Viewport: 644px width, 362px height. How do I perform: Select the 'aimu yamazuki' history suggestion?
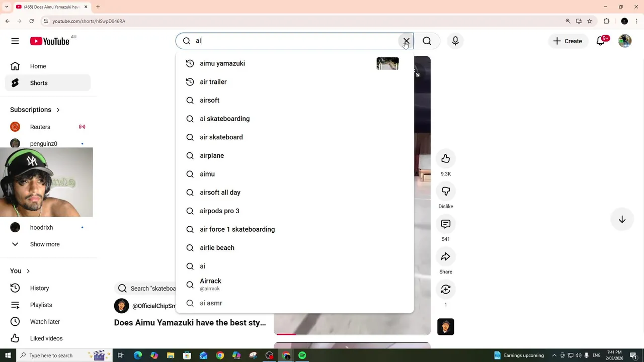coord(295,63)
